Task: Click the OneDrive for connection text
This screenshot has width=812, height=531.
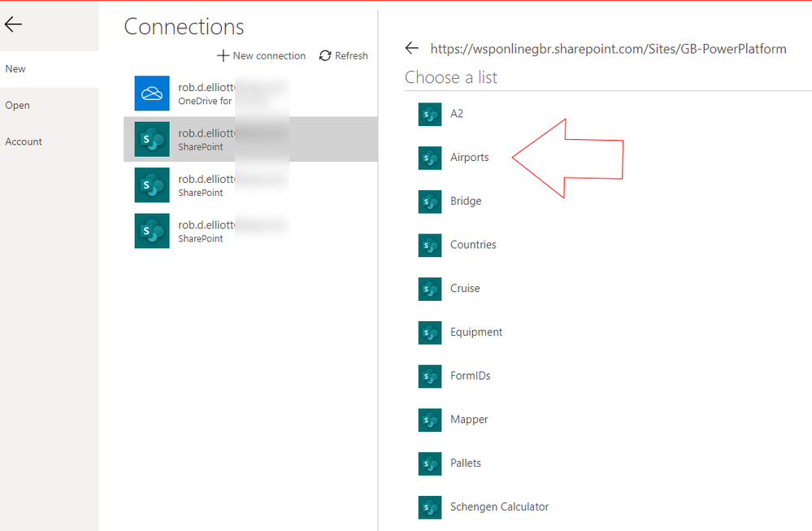Action: pyautogui.click(x=205, y=101)
